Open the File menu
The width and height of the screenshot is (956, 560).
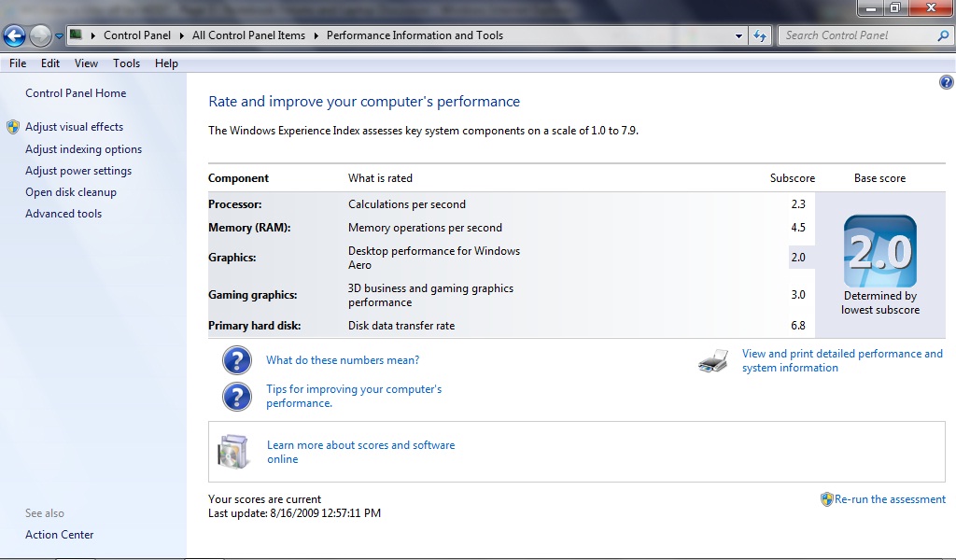click(x=18, y=63)
